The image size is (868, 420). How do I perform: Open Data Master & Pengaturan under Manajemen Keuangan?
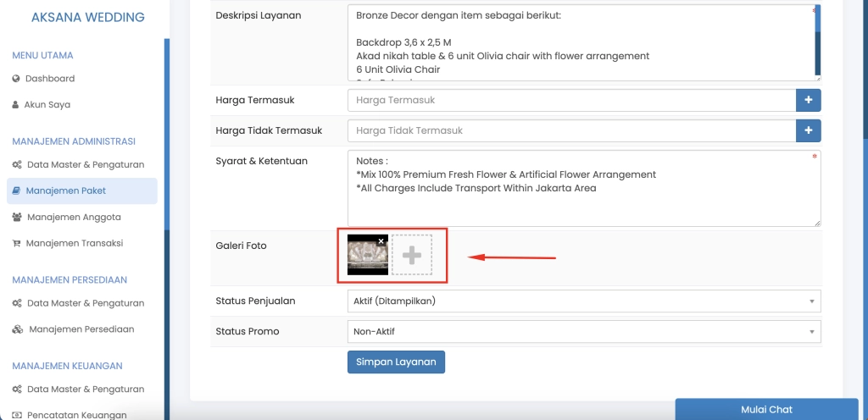tap(85, 390)
